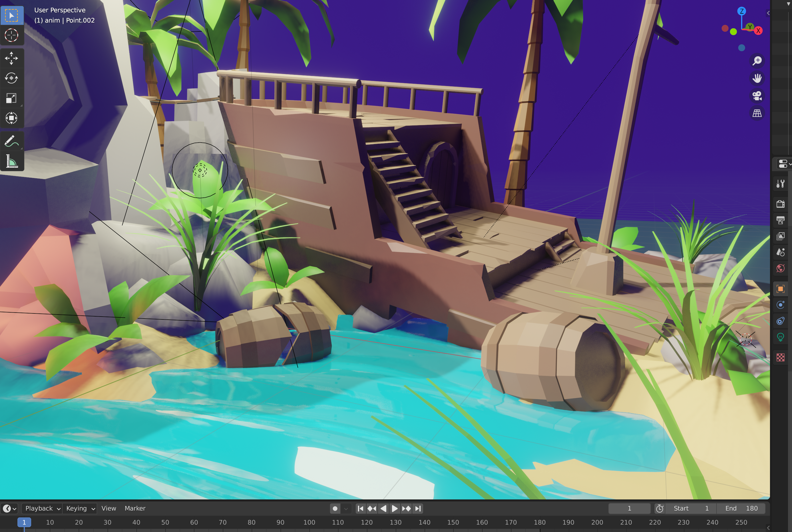This screenshot has height=532, width=792.
Task: Play the animation in reverse
Action: pos(384,508)
